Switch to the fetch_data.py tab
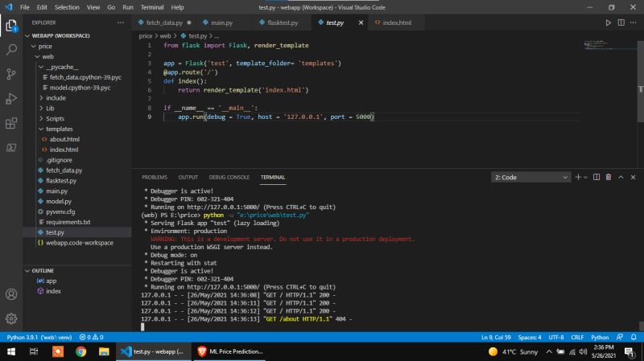 click(x=164, y=23)
